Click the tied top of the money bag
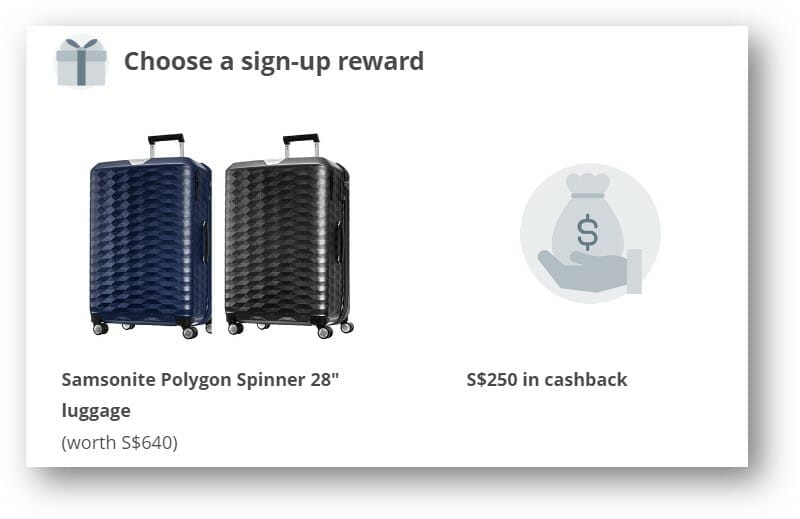This screenshot has width=800, height=519. coord(588,185)
